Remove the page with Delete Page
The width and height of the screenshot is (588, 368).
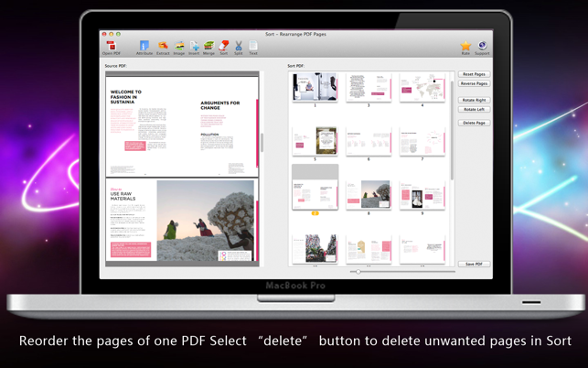click(474, 123)
